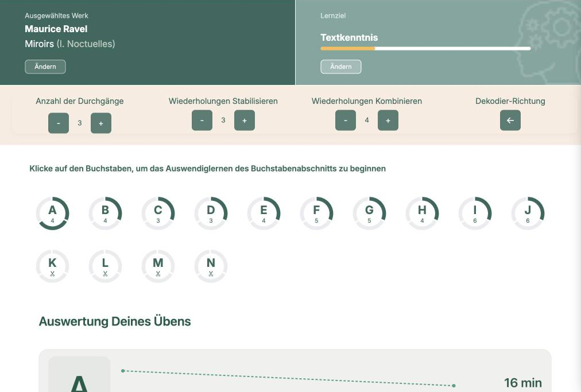Decrease Wiederholungen Kombinieren value
The height and width of the screenshot is (392, 581).
click(346, 120)
